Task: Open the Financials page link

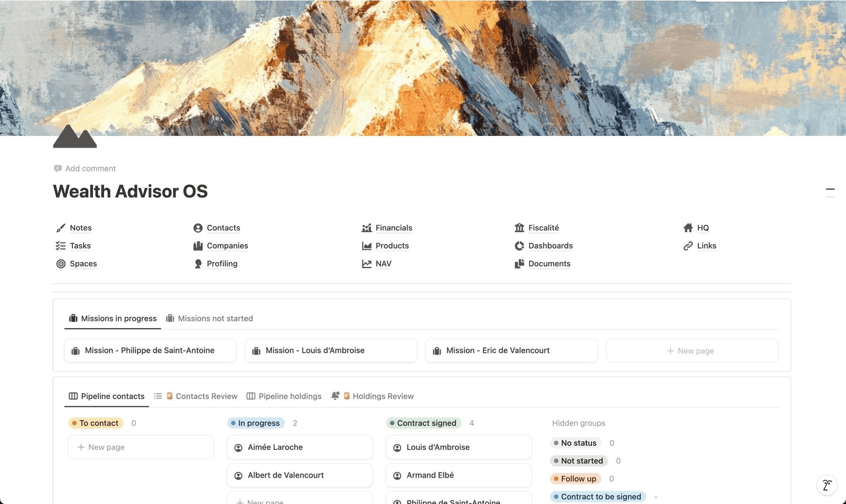Action: click(x=394, y=228)
